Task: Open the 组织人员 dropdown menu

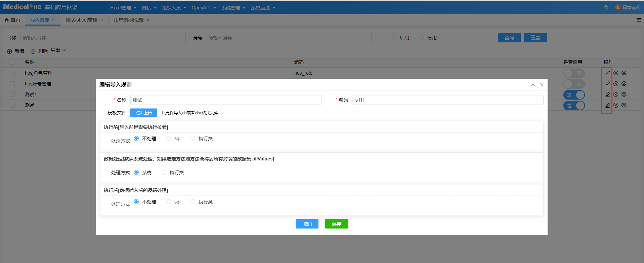Action: tap(174, 8)
